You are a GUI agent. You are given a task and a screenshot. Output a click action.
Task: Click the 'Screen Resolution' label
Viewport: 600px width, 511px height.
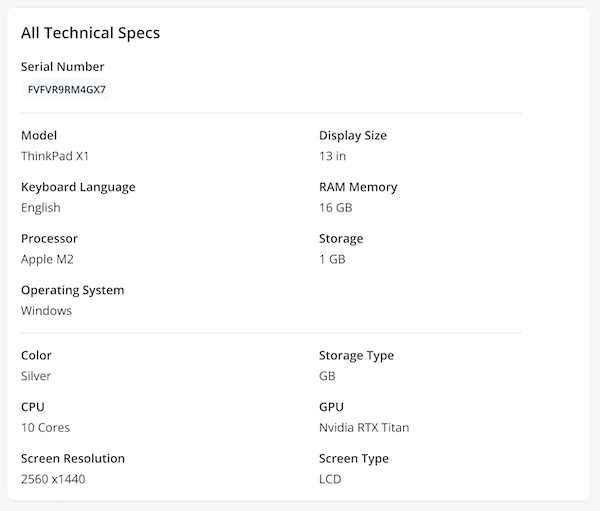[73, 459]
